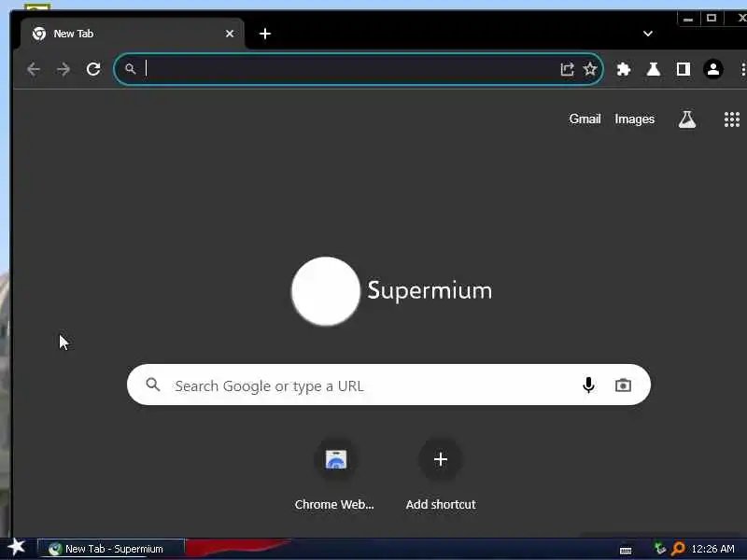Select the New Tab tab
This screenshot has width=747, height=560.
(131, 34)
